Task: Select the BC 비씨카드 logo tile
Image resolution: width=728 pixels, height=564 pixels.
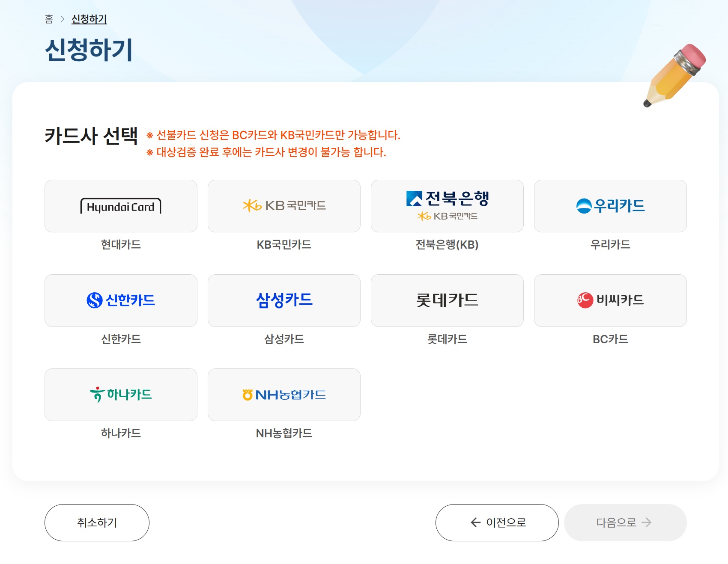Action: click(x=610, y=300)
